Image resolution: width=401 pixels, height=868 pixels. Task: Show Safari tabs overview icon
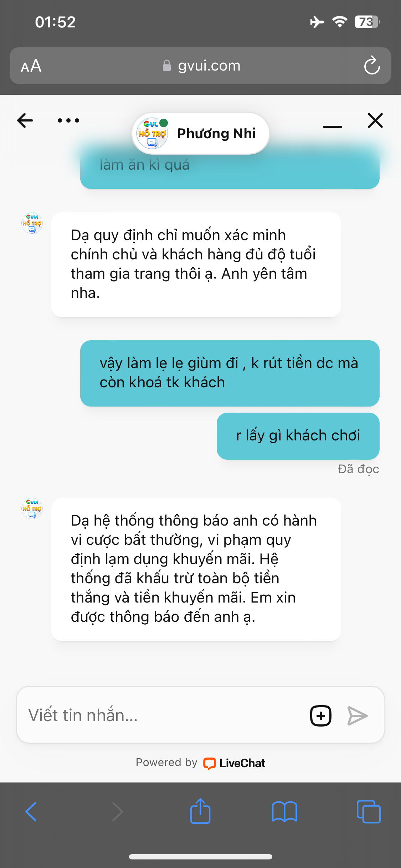[x=369, y=811]
